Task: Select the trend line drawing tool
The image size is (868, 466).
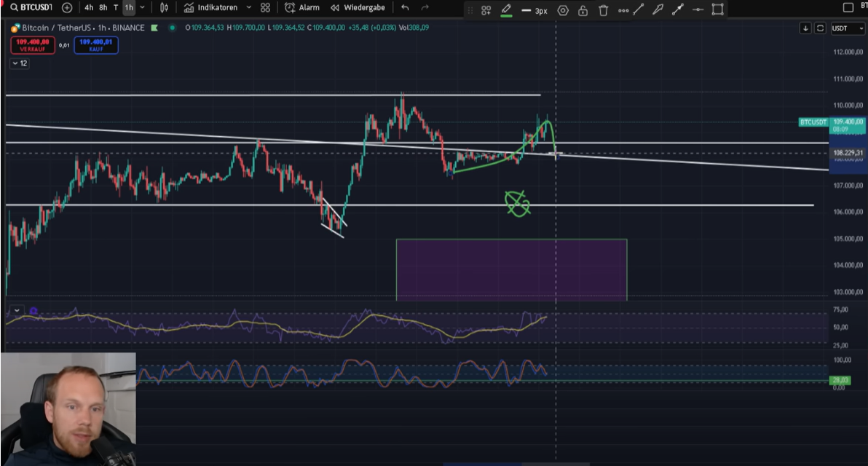Action: click(x=639, y=9)
